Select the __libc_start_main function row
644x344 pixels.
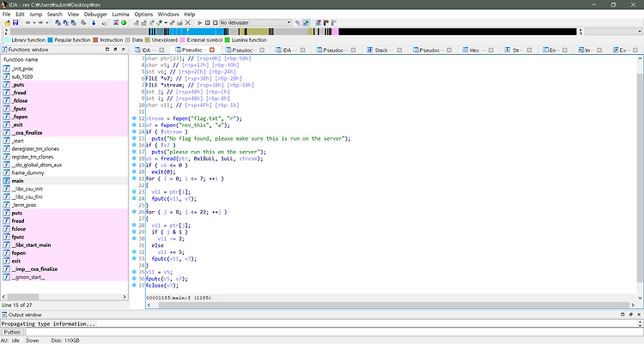[65, 245]
